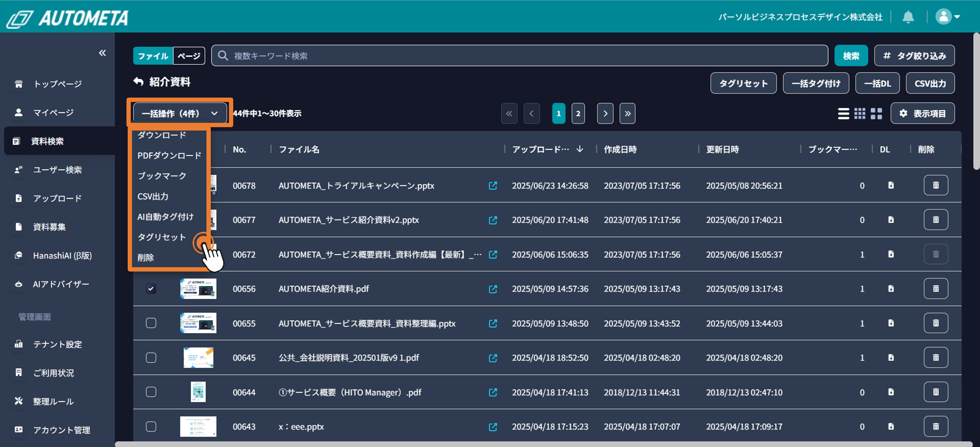980x447 pixels.
Task: Download file 00677 via DL icon
Action: pos(891,220)
